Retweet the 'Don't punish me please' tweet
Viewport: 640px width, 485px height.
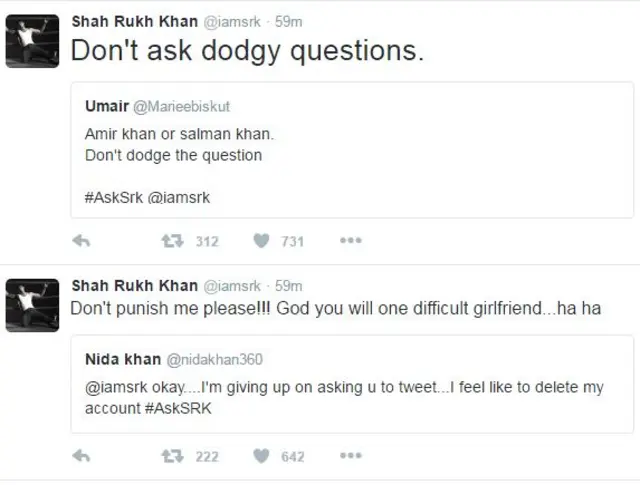coord(172,456)
